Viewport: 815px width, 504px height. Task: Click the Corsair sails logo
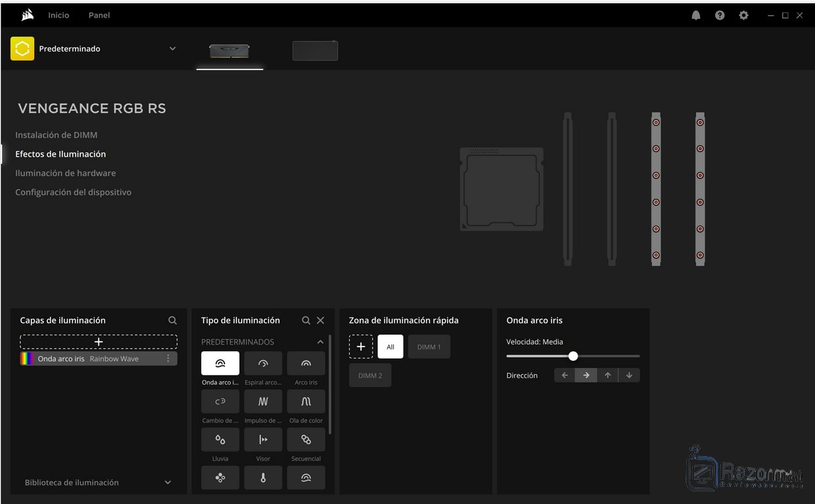point(28,15)
